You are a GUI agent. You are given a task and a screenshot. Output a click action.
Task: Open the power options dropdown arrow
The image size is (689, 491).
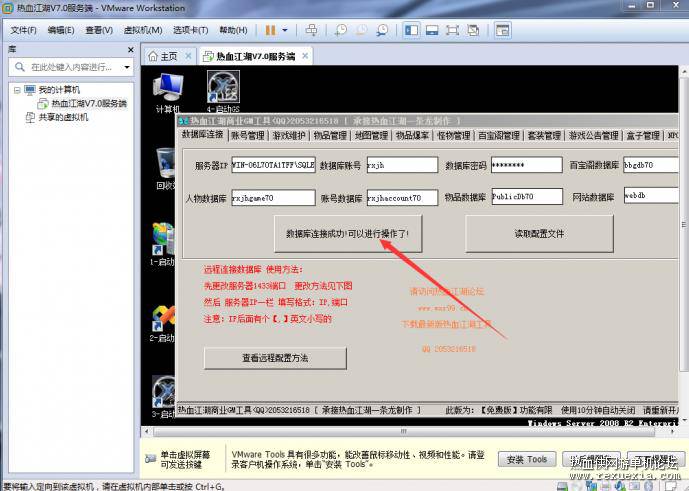(x=285, y=30)
